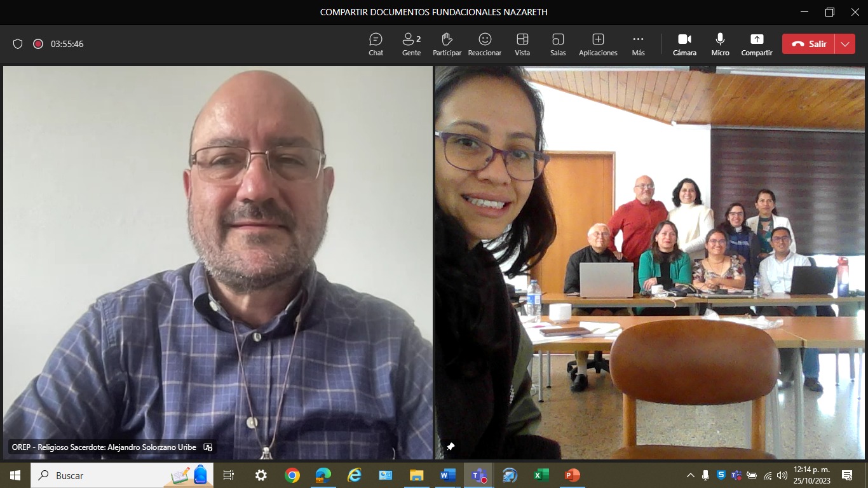The image size is (868, 488).
Task: Open the Windows Start menu
Action: (x=15, y=475)
